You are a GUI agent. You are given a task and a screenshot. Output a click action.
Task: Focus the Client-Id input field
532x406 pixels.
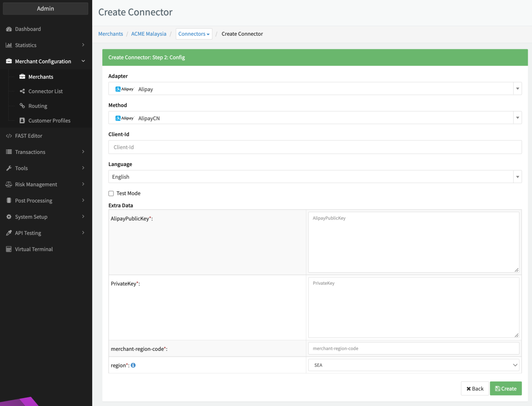(x=315, y=147)
